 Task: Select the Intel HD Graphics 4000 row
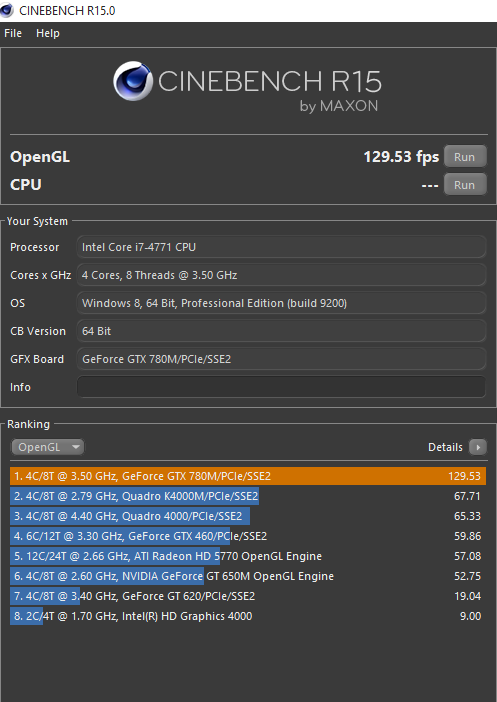[x=248, y=616]
